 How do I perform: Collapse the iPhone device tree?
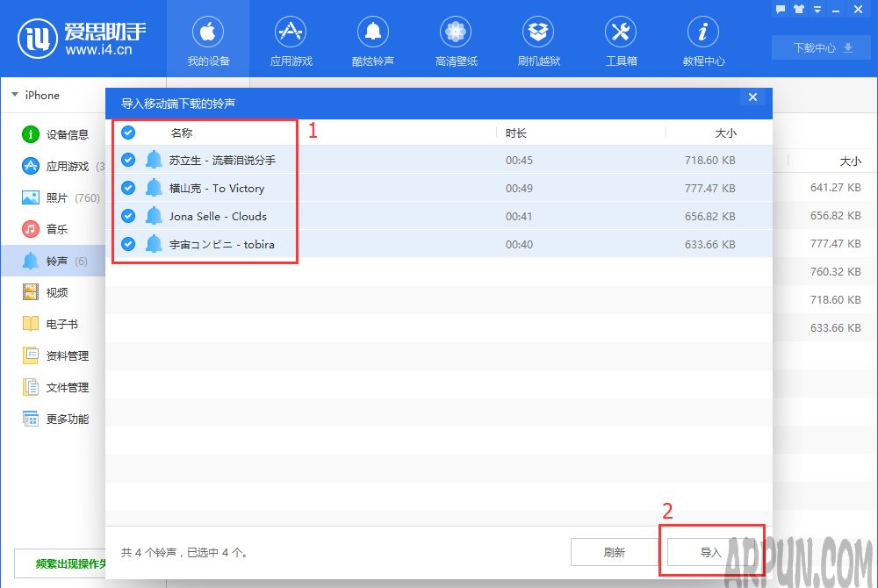(x=15, y=95)
